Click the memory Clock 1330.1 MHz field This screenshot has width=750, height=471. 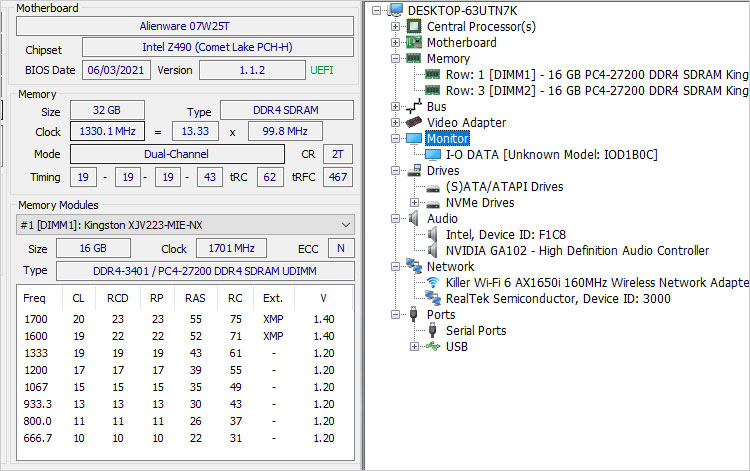tap(107, 131)
